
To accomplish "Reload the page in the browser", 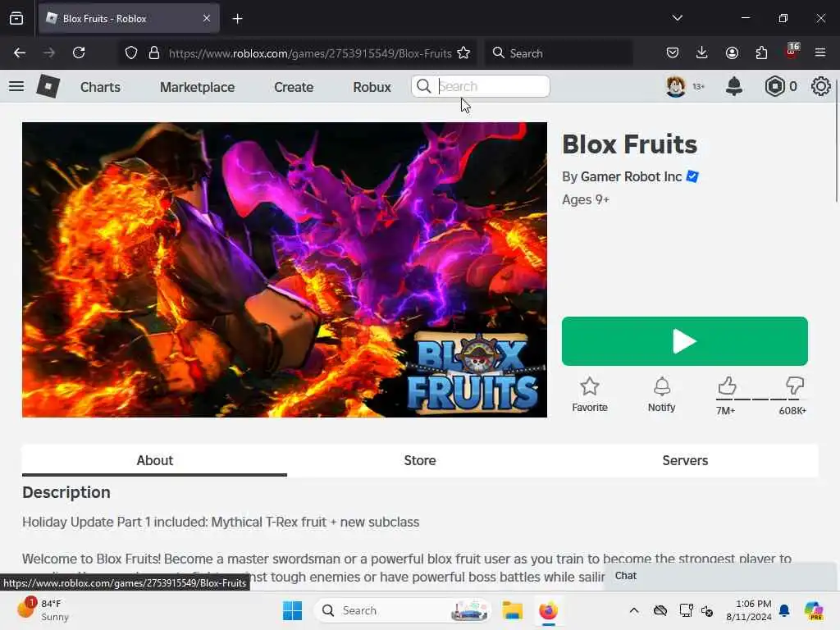I will [79, 53].
